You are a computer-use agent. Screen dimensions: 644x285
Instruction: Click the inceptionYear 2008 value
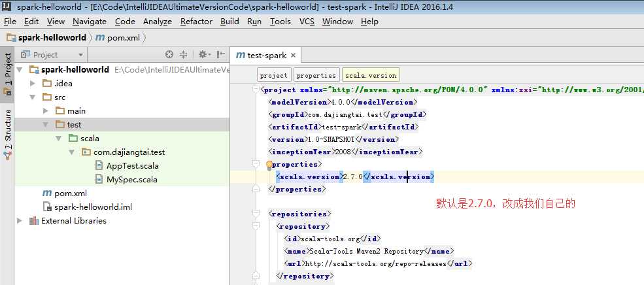[343, 152]
